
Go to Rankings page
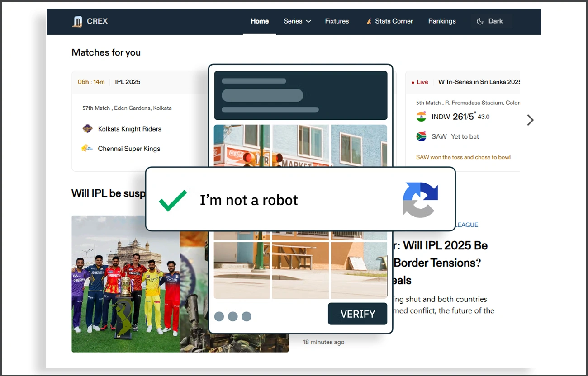click(442, 21)
